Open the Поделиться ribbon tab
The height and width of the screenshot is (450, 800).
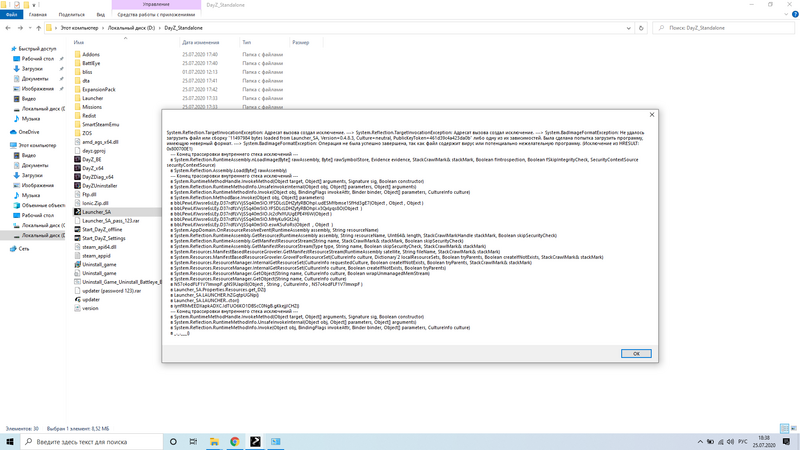(x=71, y=15)
